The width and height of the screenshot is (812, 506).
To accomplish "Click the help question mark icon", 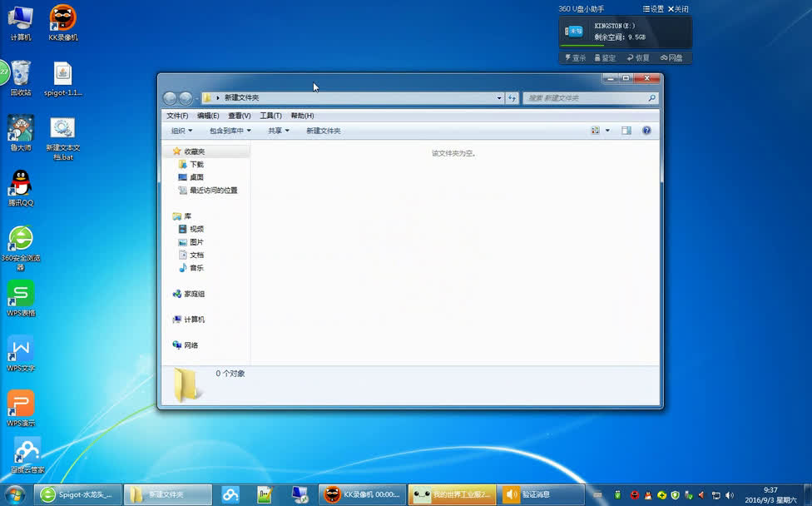I will 646,131.
